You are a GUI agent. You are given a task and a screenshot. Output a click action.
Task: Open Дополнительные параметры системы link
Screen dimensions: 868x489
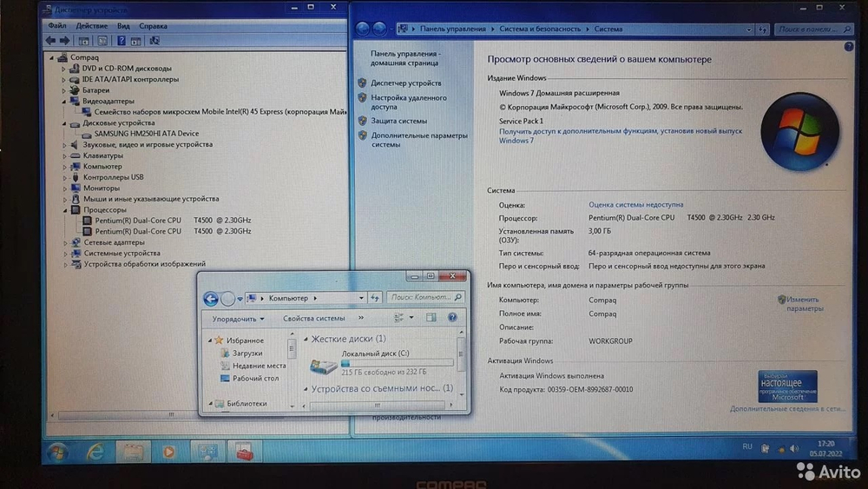419,140
